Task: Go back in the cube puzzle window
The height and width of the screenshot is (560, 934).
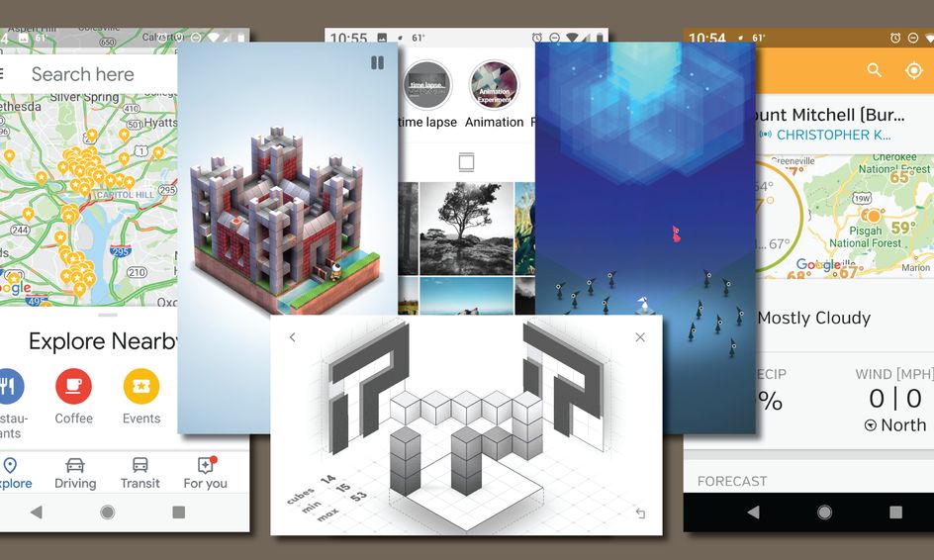Action: click(293, 337)
